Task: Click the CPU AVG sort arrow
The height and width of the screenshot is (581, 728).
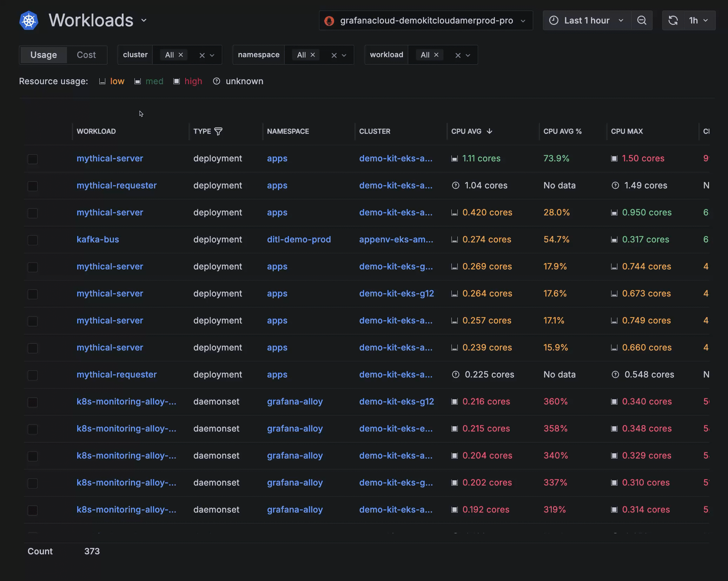Action: (489, 131)
